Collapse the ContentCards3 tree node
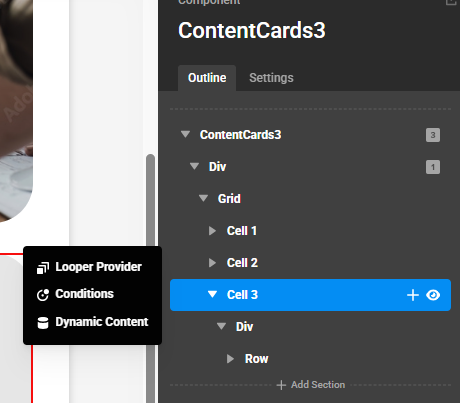 click(x=185, y=135)
